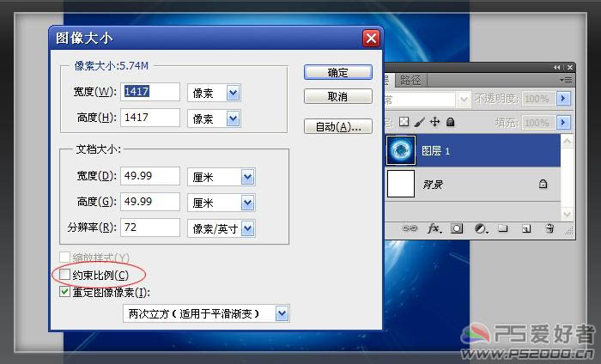
Task: Click the create new layer icon
Action: click(x=525, y=229)
